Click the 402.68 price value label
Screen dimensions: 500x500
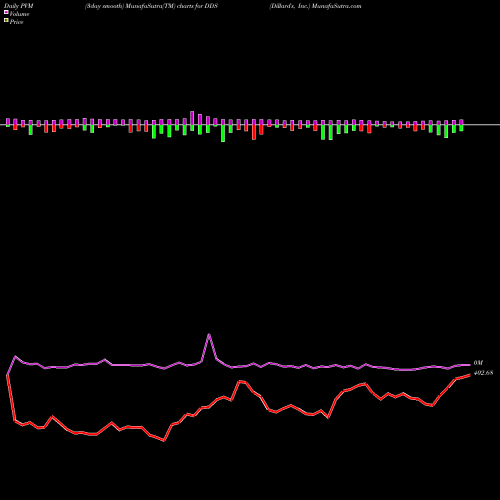click(x=483, y=373)
